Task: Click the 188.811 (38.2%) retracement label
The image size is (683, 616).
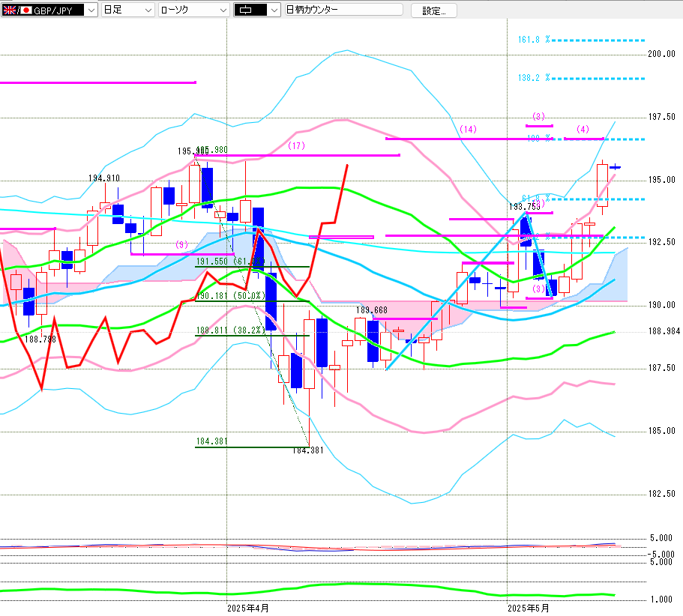Action: 230,330
